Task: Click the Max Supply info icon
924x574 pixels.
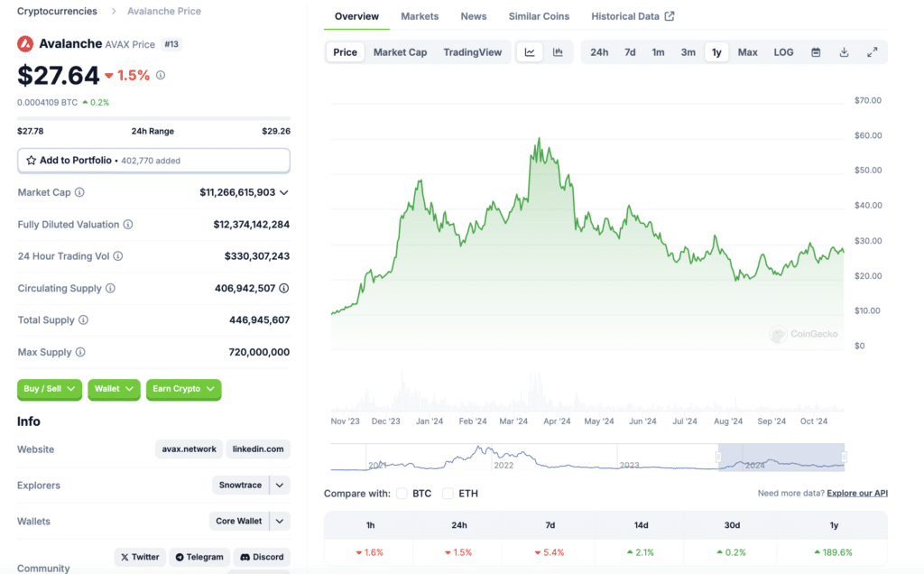Action: coord(80,352)
